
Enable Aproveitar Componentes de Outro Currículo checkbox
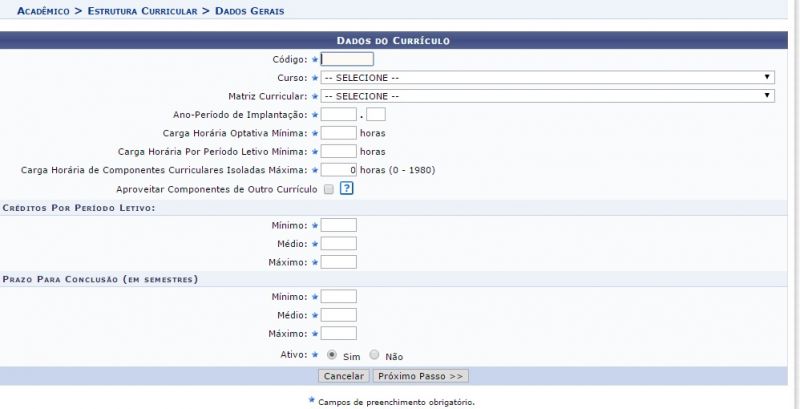[x=328, y=189]
